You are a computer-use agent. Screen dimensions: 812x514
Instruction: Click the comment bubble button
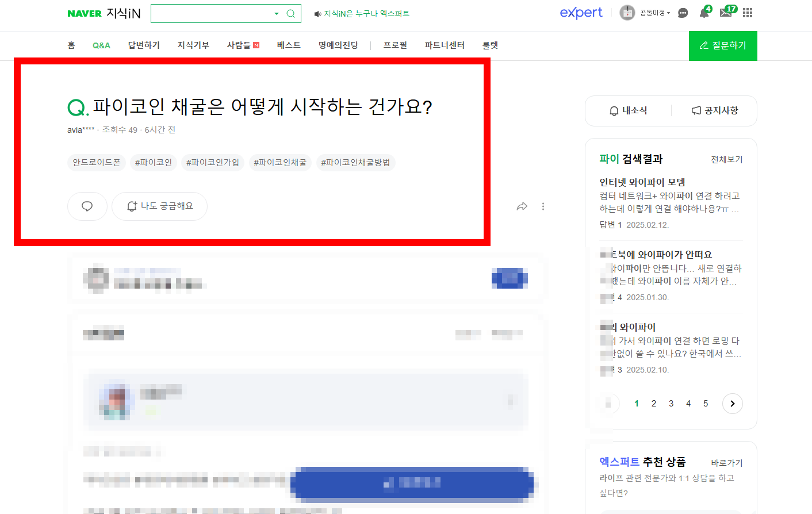pos(87,206)
